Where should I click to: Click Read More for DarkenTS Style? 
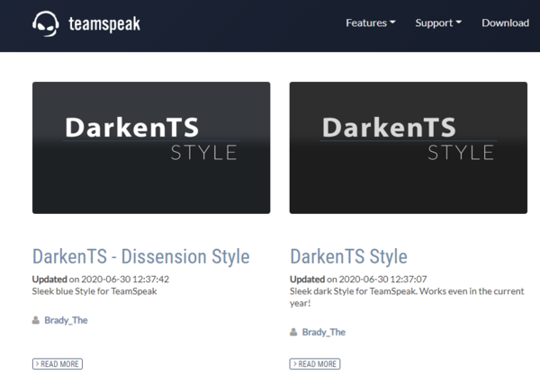[315, 364]
